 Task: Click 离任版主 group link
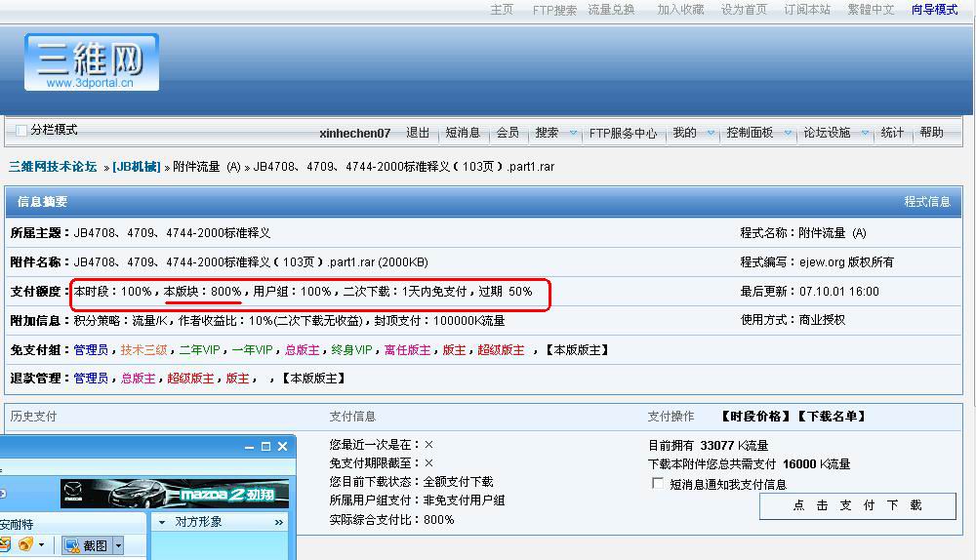408,349
